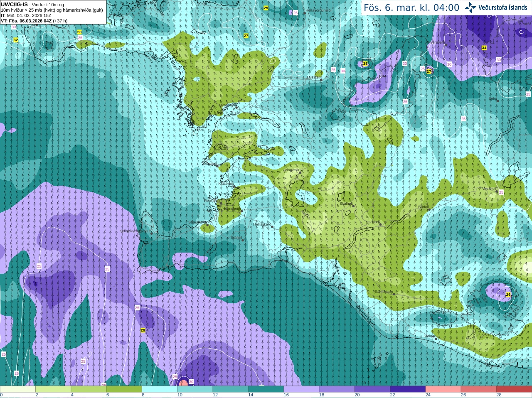Select the 14–16 m/s dark teal legend swatch

(x=266, y=389)
